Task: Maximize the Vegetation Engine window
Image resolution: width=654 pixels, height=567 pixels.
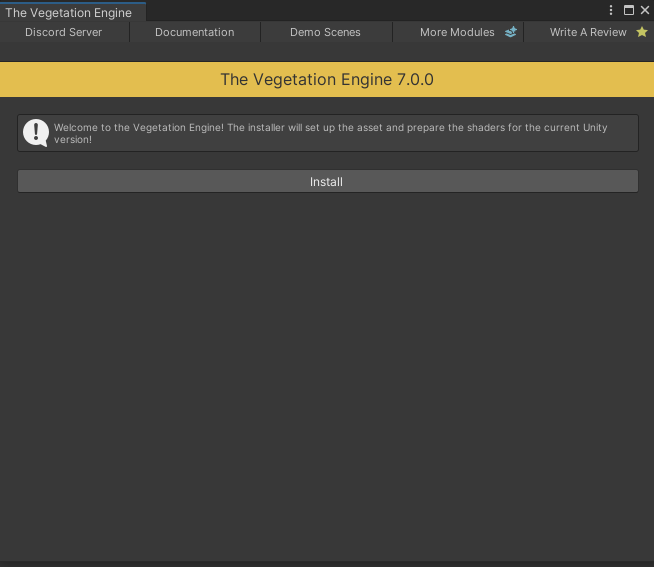Action: click(629, 10)
